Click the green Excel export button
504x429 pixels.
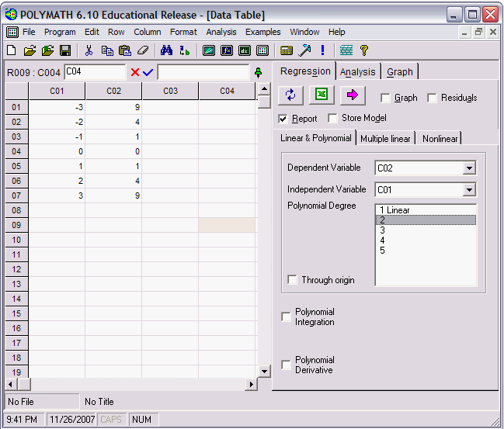[x=322, y=95]
